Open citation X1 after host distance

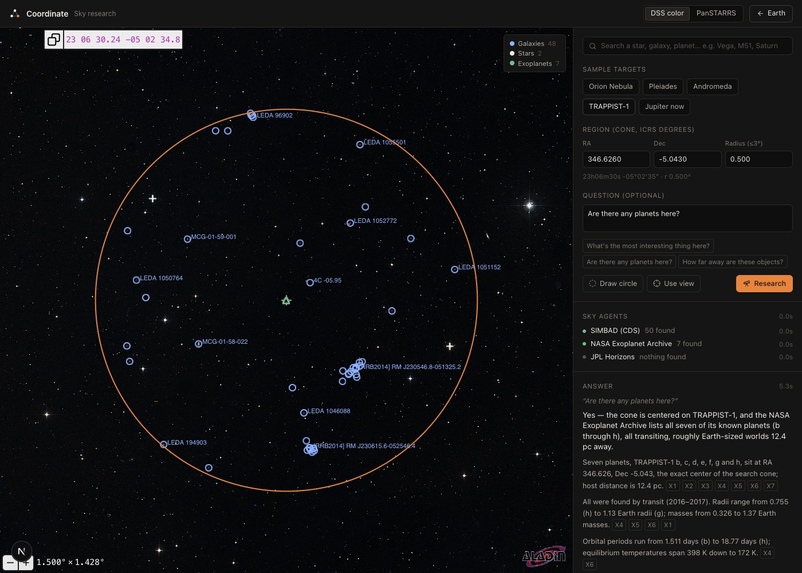[x=672, y=486]
